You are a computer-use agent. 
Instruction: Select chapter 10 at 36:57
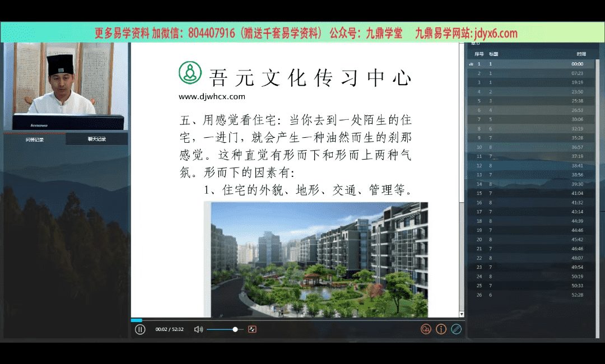coord(531,147)
